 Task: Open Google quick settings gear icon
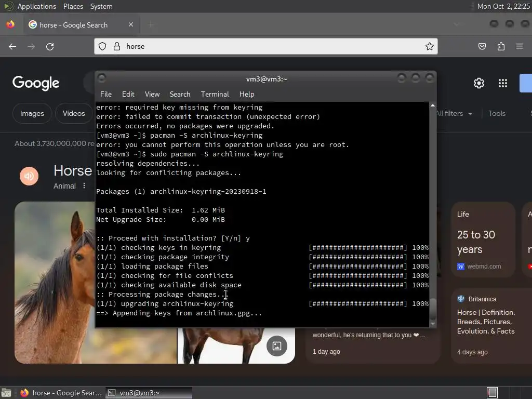pyautogui.click(x=478, y=83)
